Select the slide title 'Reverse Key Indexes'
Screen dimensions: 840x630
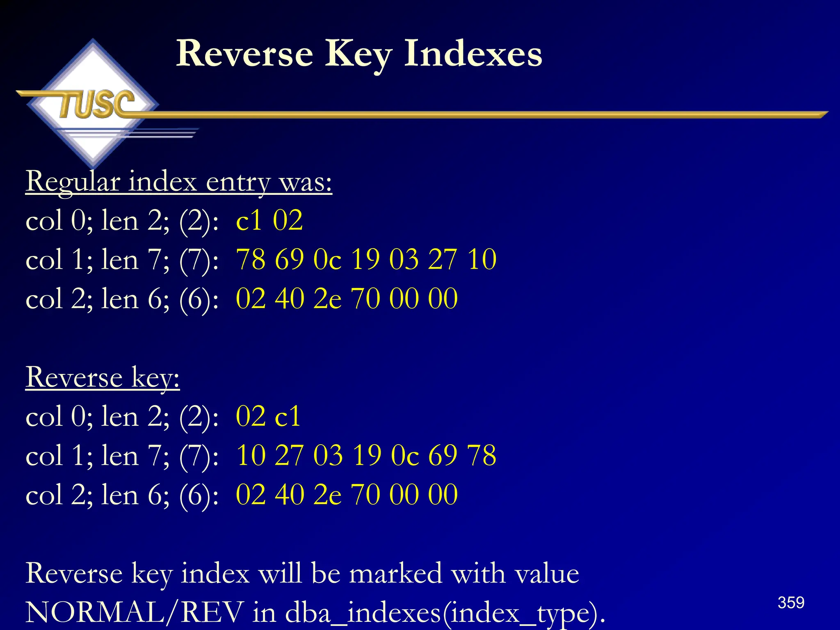359,55
